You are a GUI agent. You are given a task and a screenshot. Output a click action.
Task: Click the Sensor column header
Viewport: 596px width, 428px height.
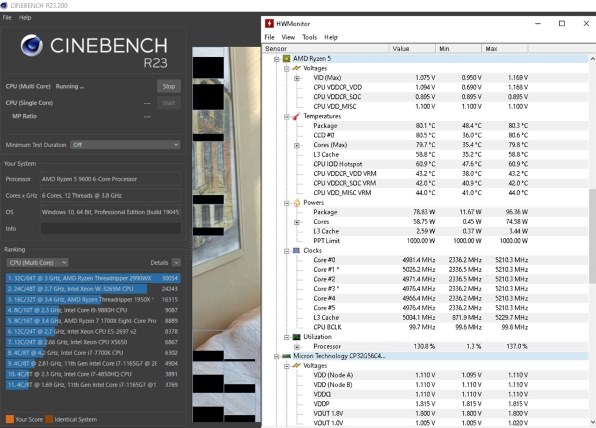325,49
